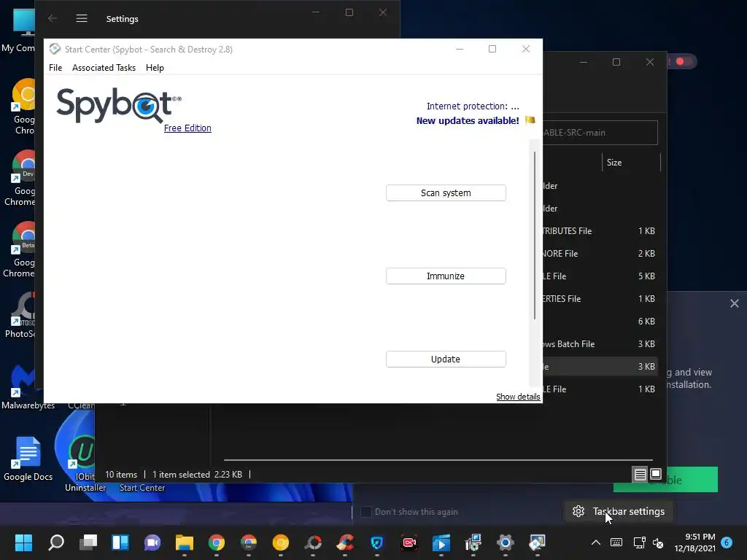Open the Windows Start menu
747x560 pixels.
pyautogui.click(x=23, y=542)
